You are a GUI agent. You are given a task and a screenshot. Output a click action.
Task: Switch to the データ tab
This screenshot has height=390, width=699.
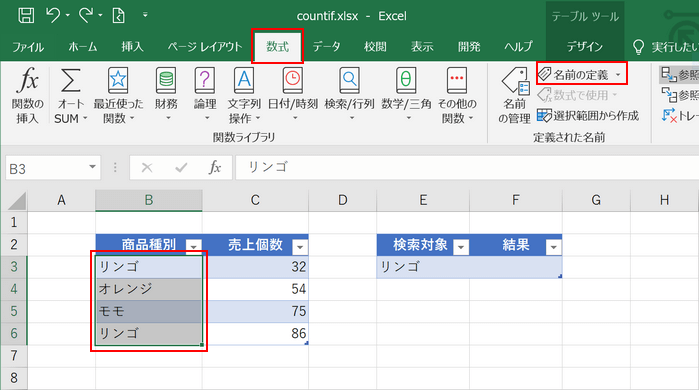[x=326, y=47]
